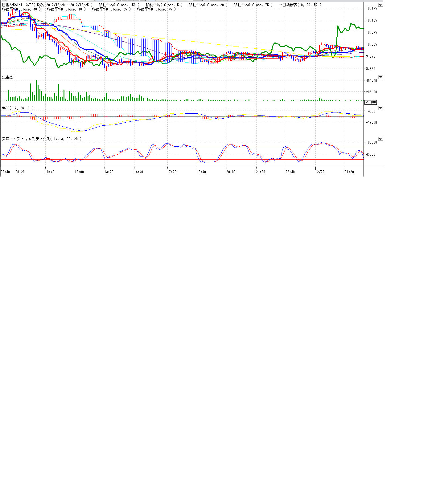Select the MACD (12, 26, 9) panel label
The width and height of the screenshot is (444, 504).
[18, 108]
